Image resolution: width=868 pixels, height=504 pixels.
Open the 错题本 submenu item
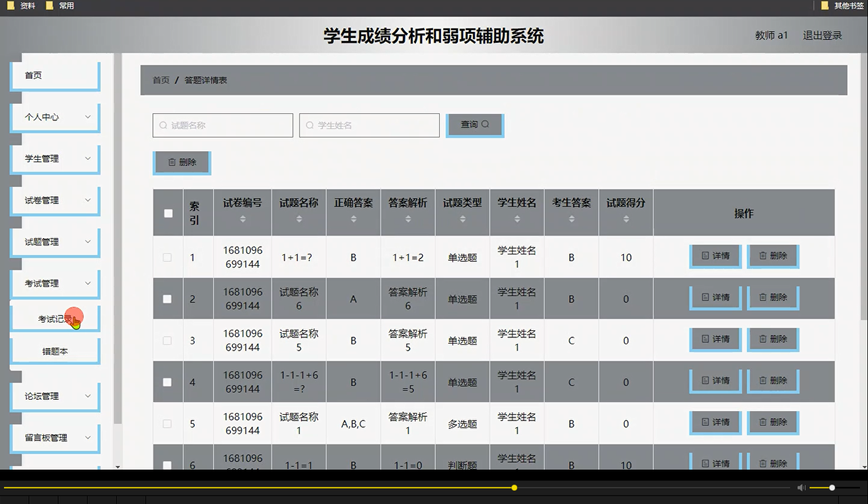coord(55,351)
